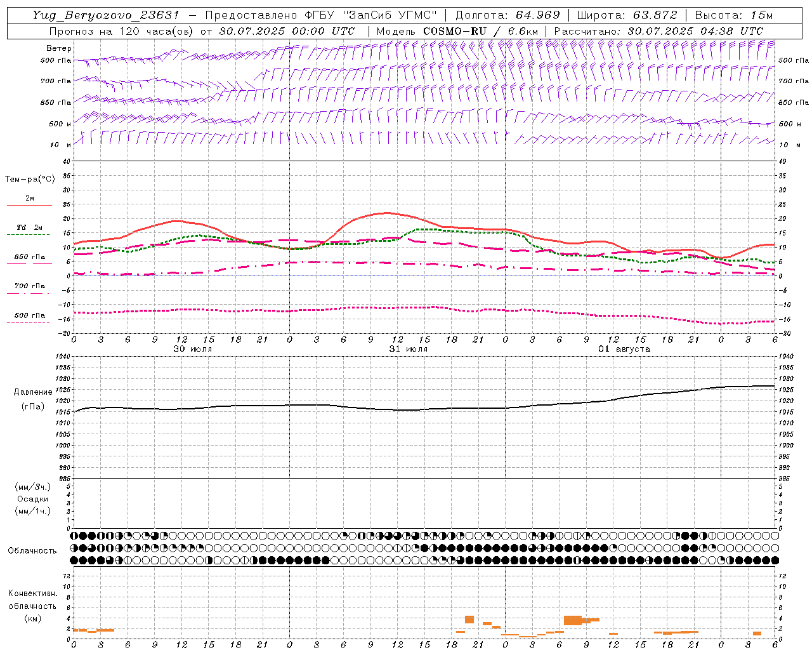
Task: Click the Долгота: 64.969 header value
Action: pyautogui.click(x=508, y=15)
